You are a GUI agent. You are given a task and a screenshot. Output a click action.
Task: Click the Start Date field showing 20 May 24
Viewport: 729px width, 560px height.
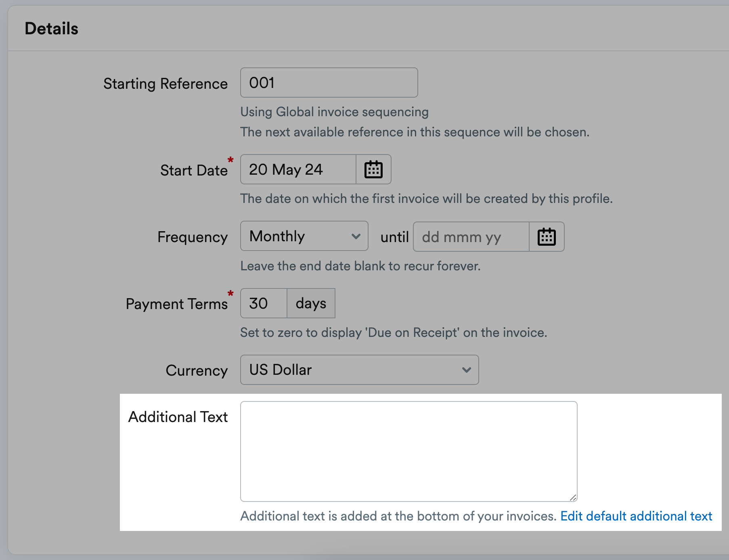point(298,169)
